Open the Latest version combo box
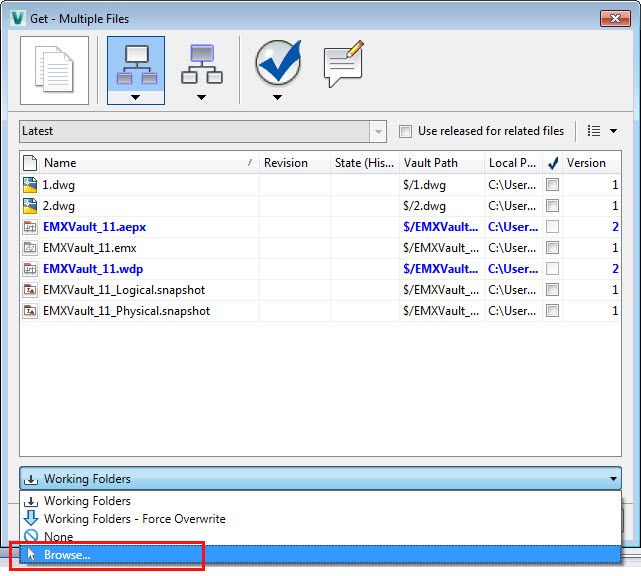This screenshot has width=641, height=576. (203, 131)
